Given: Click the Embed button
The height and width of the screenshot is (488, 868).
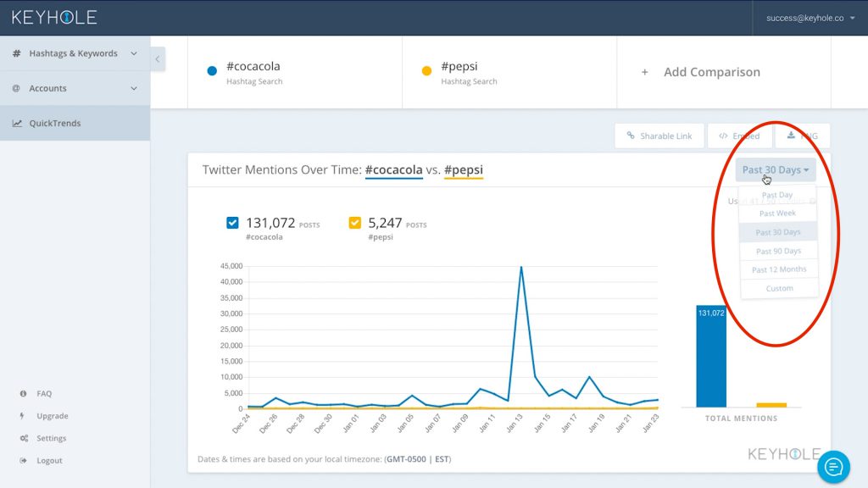Looking at the screenshot, I should pos(739,136).
